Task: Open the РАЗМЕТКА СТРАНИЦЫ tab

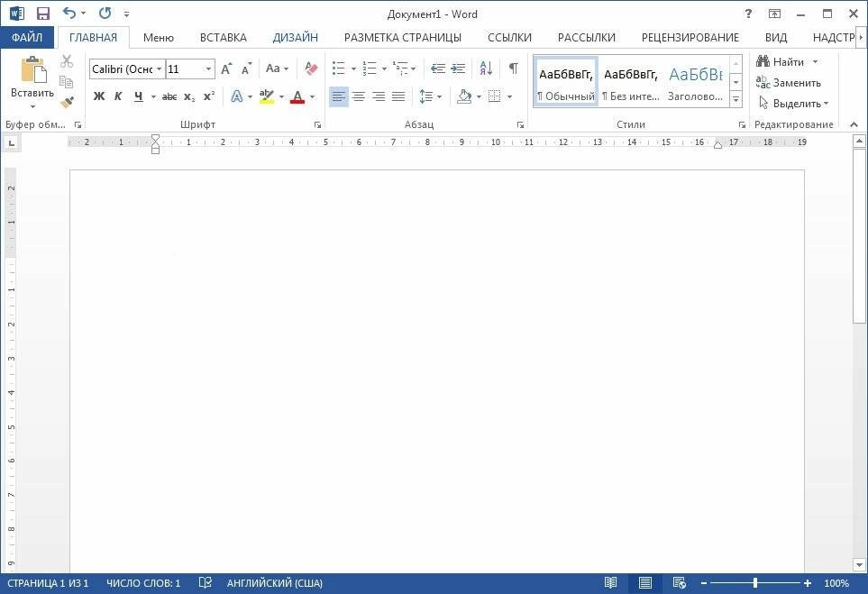Action: (x=402, y=38)
